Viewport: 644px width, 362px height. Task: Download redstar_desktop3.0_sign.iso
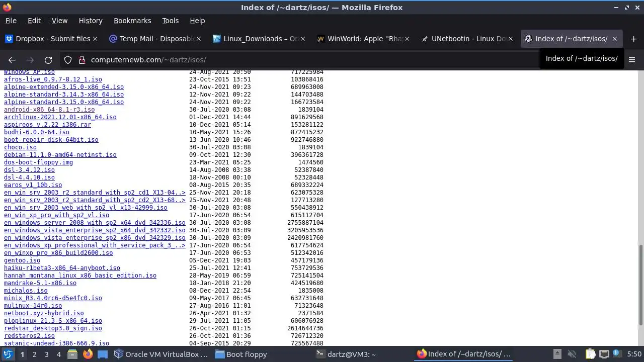pyautogui.click(x=53, y=328)
